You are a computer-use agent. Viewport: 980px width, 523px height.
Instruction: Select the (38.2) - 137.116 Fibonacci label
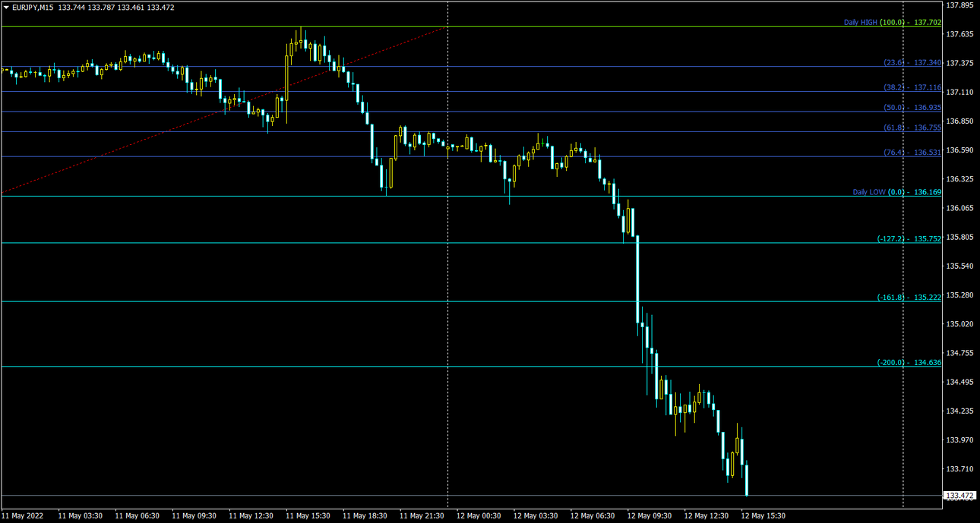click(x=912, y=87)
